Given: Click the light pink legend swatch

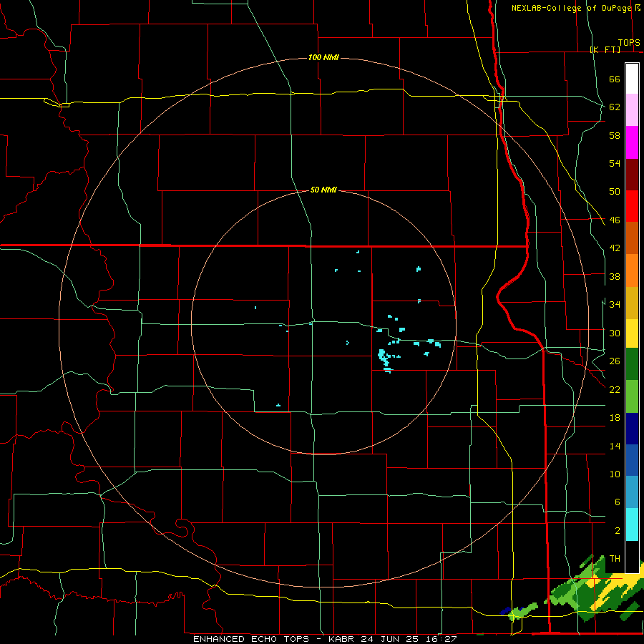Looking at the screenshot, I should point(632,109).
